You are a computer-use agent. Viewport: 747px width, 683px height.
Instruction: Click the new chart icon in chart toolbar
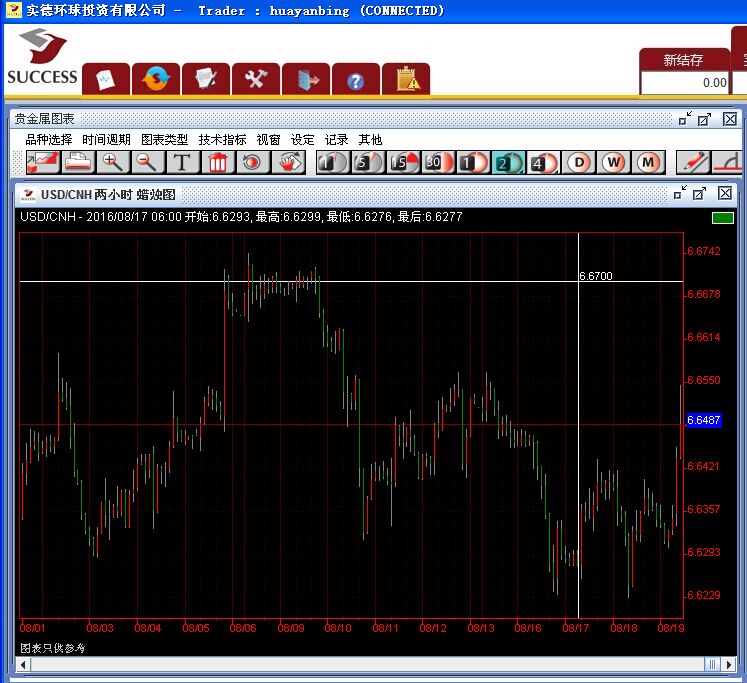pos(43,163)
